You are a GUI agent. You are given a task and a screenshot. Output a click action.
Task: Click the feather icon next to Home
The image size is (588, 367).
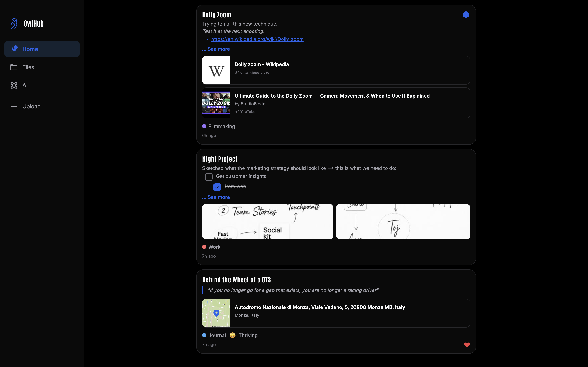click(14, 49)
